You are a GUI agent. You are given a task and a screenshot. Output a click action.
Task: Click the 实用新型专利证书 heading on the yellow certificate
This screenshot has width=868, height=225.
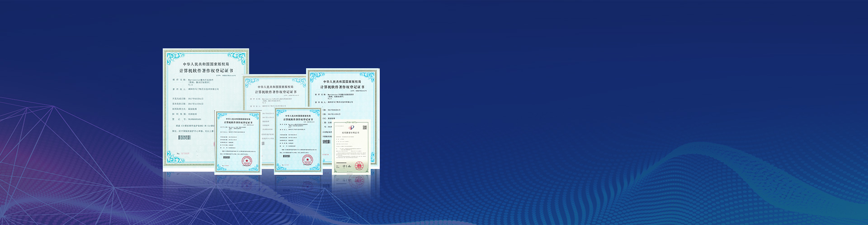[351, 133]
